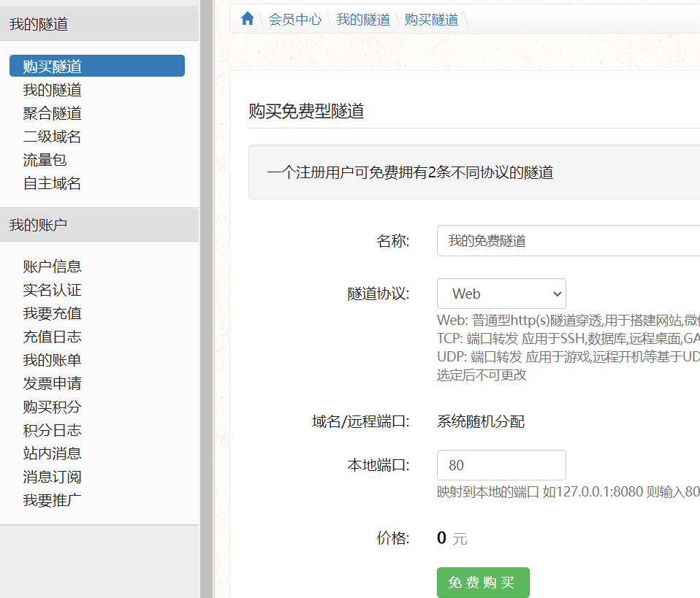
Task: Open 流量包 sidebar item
Action: 45,160
